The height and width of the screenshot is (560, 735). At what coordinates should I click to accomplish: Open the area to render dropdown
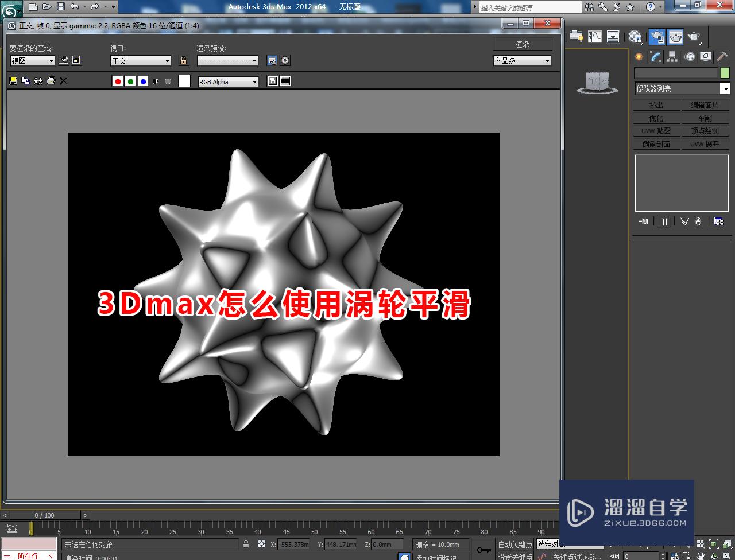pos(32,60)
